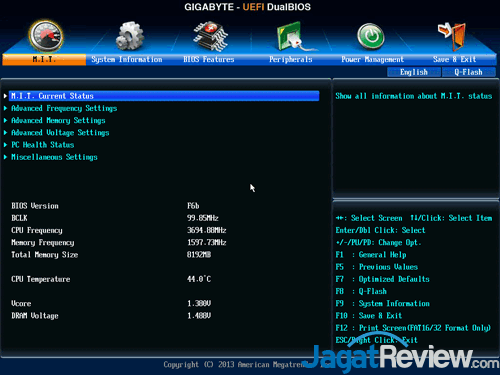Viewport: 500px width, 375px height.
Task: Open the Power Management tab
Action: 372,59
